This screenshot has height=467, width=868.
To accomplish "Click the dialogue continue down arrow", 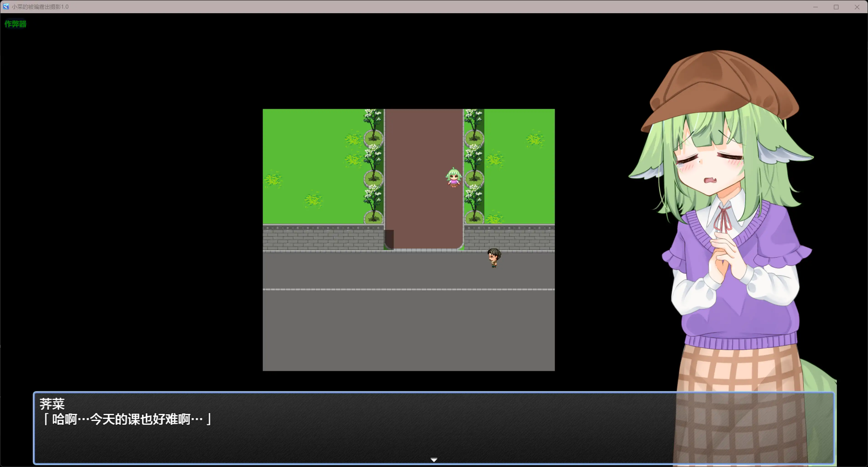I will point(434,460).
